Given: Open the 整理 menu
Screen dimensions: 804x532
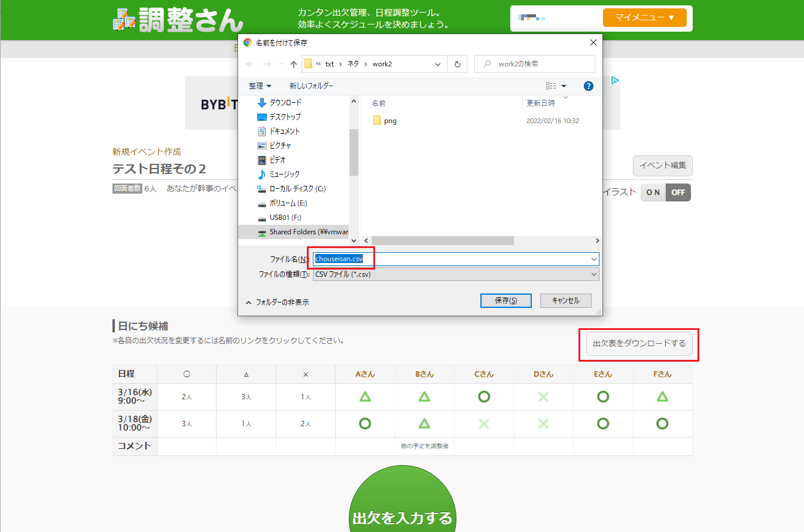Looking at the screenshot, I should pos(260,86).
